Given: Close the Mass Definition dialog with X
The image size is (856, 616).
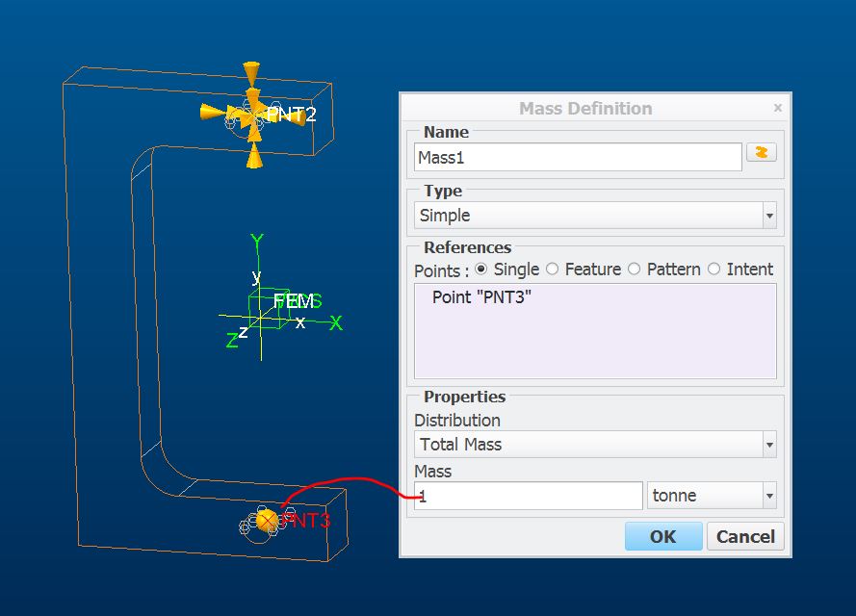Looking at the screenshot, I should click(777, 108).
